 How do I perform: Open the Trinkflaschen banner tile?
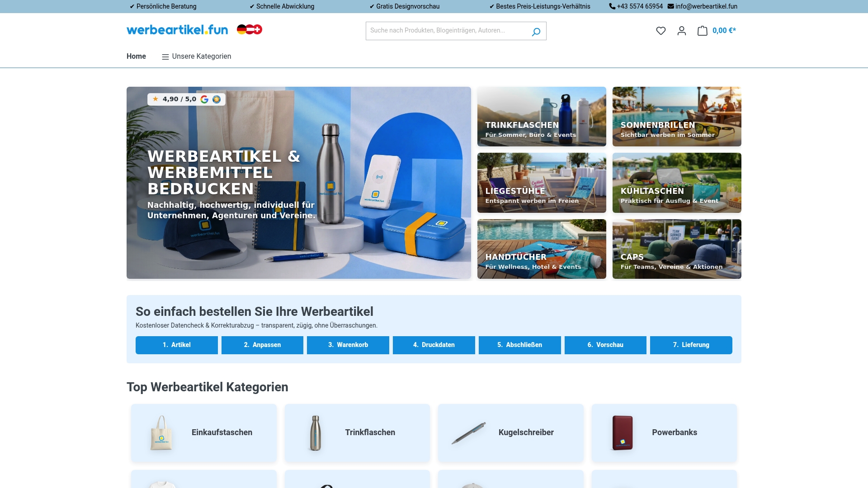point(542,117)
